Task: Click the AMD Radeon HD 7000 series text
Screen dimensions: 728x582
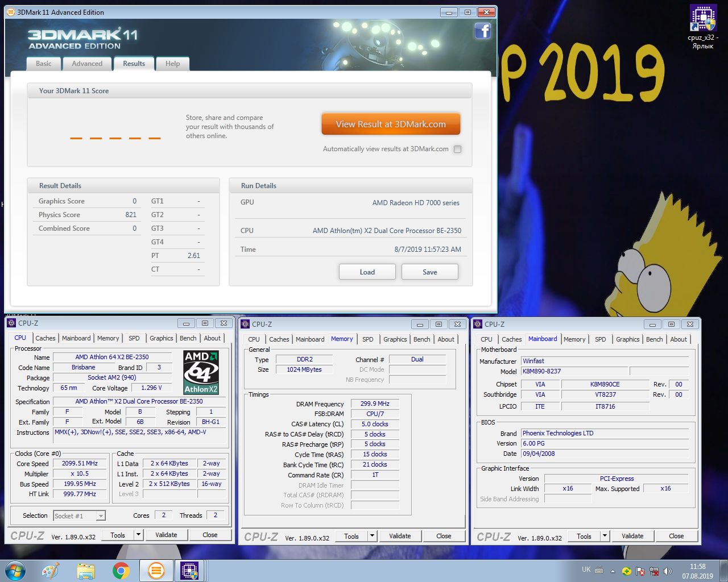Action: (416, 202)
